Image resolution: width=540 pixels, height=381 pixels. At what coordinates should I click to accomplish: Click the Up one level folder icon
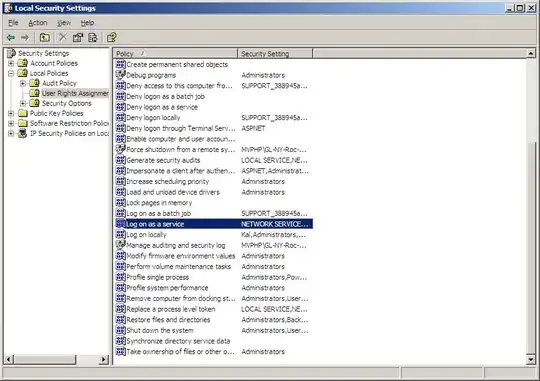[44, 37]
